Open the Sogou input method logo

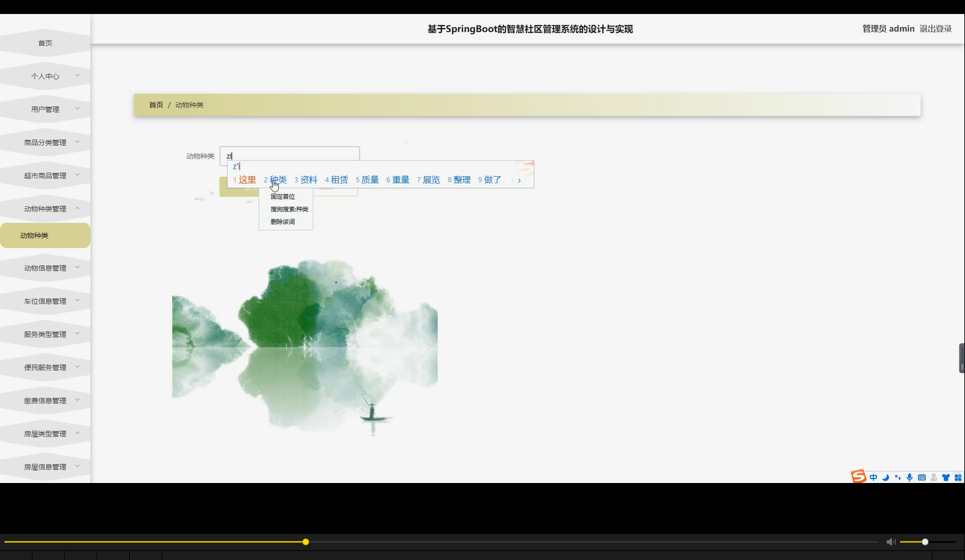[x=858, y=477]
